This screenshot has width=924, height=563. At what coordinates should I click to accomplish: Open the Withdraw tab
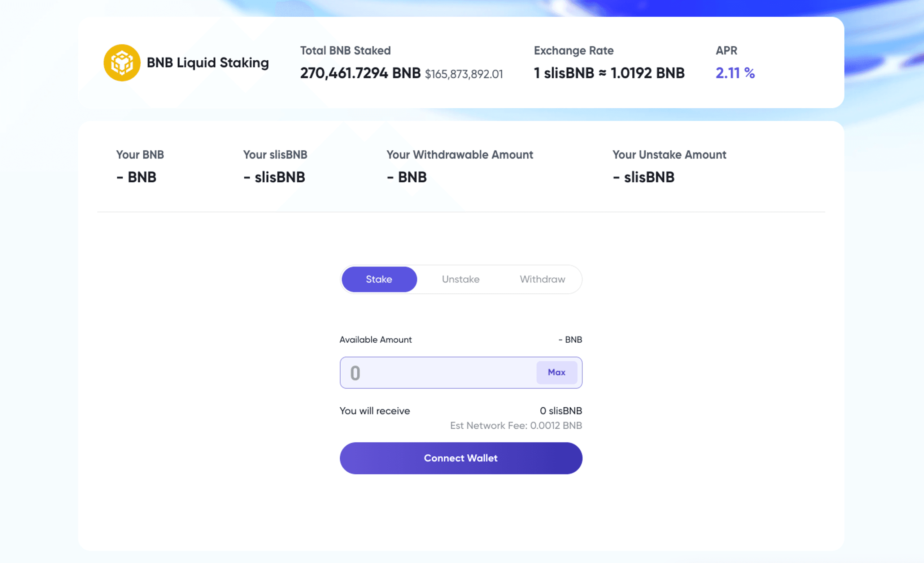pos(542,279)
